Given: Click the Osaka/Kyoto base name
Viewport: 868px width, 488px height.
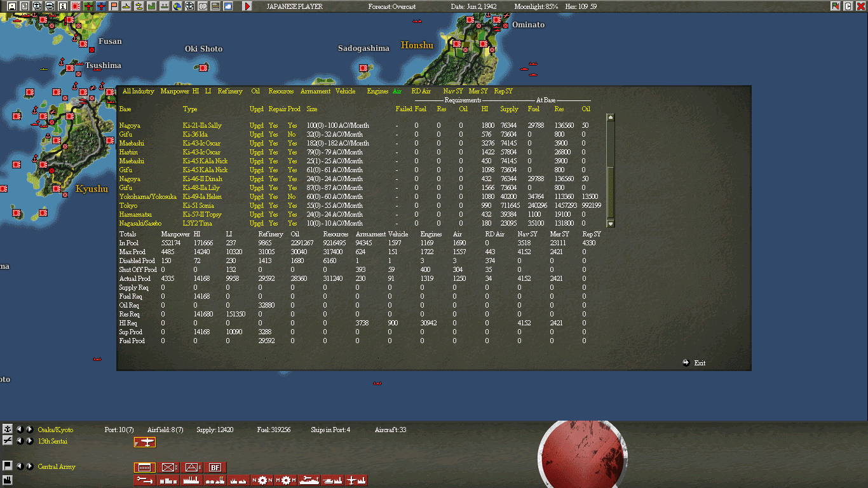Looking at the screenshot, I should [55, 430].
